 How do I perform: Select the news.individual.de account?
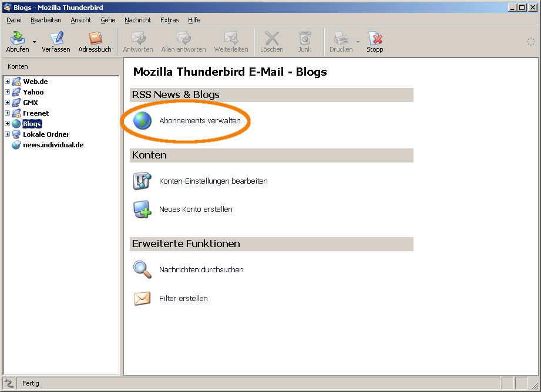point(53,145)
